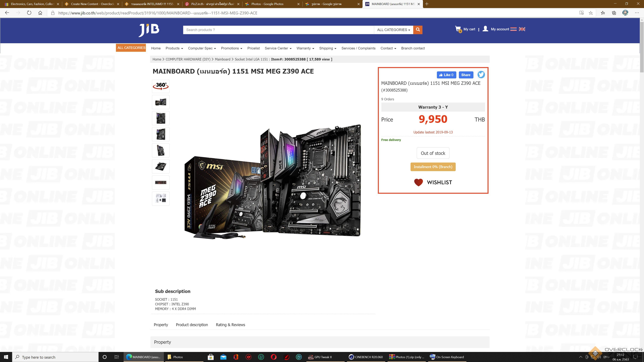Open Branch contact nav link

tap(413, 48)
